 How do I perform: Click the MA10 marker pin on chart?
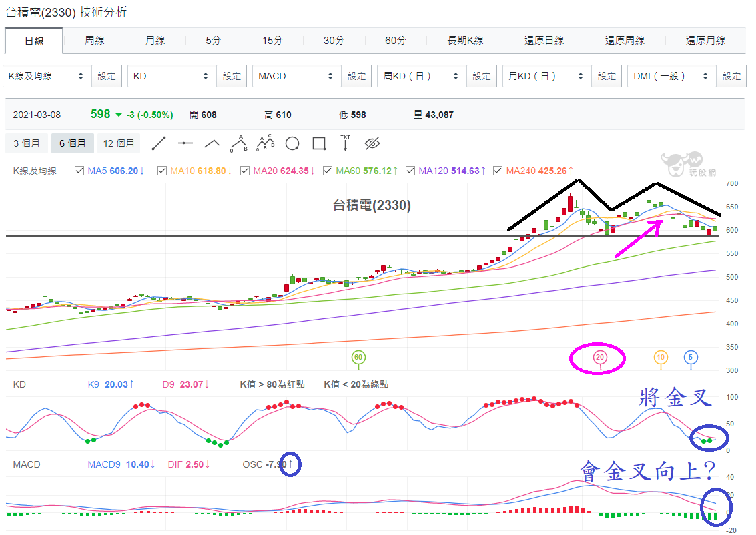tap(661, 357)
